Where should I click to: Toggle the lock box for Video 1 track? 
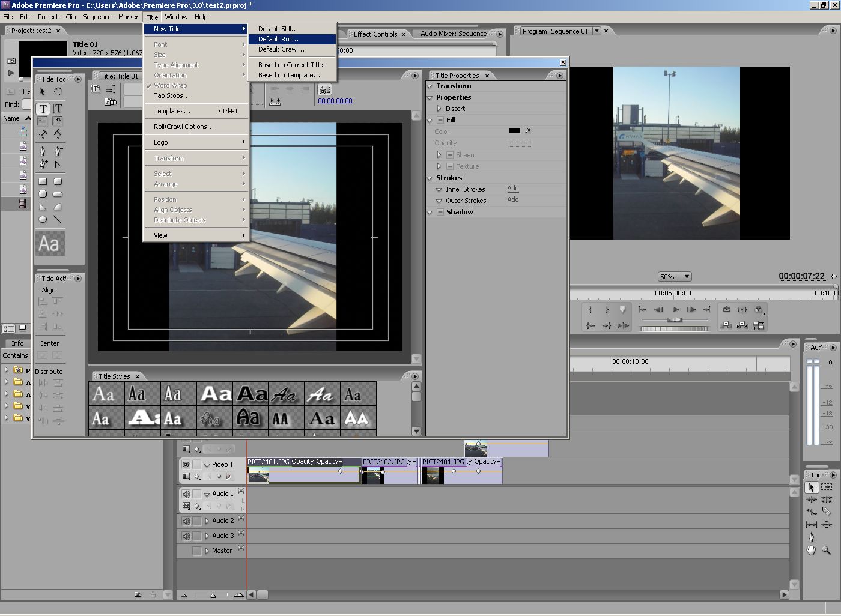197,464
